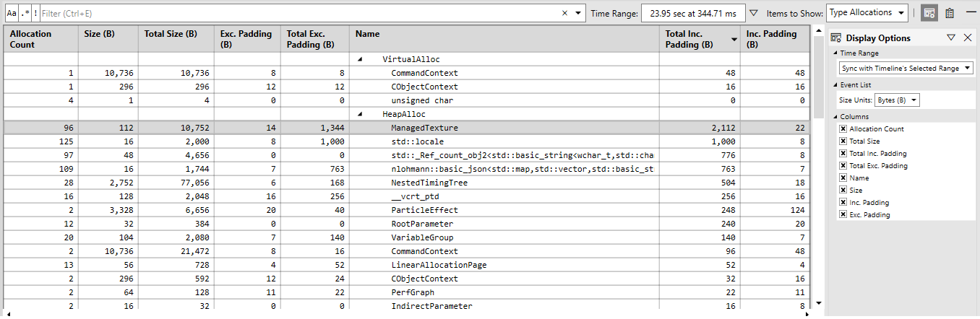Open Sync with Timeline's Selected Range dropdown
This screenshot has height=319, width=980.
(x=906, y=68)
